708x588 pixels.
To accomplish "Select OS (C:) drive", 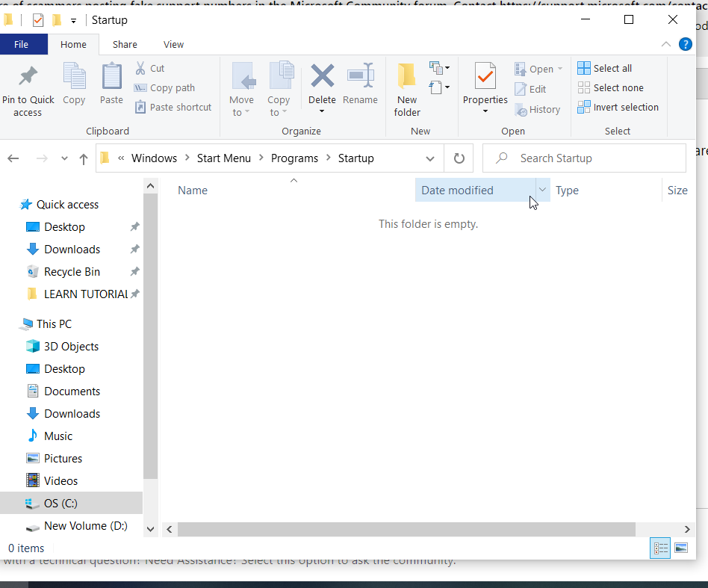I will pos(71,503).
